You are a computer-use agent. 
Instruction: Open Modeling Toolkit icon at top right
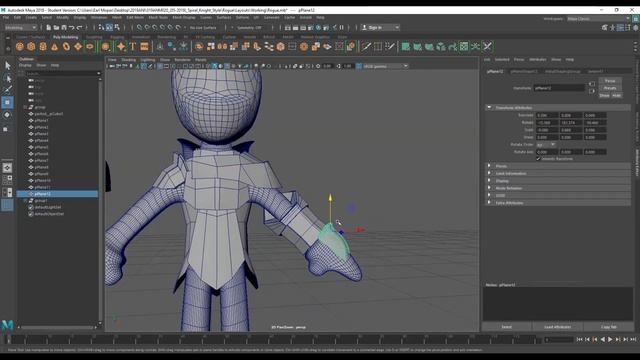pos(604,27)
